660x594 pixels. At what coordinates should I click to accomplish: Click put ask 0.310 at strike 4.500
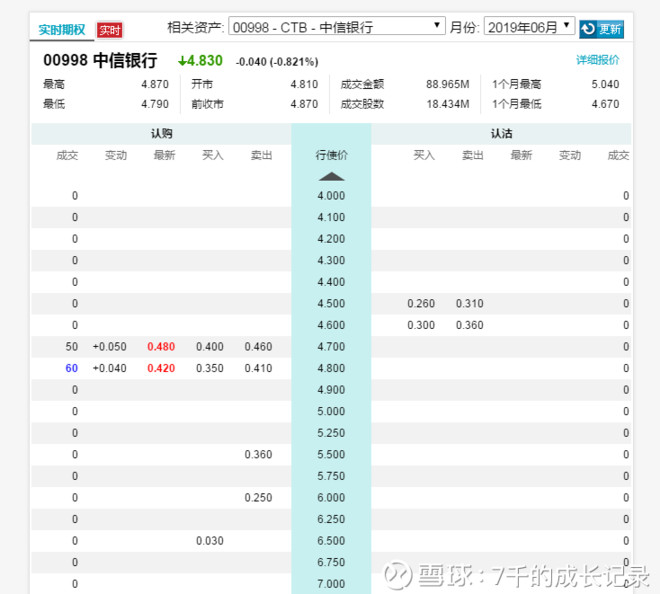(x=470, y=304)
